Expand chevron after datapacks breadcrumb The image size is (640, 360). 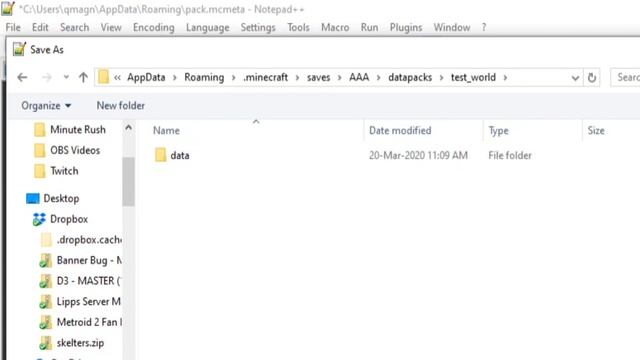pos(441,78)
